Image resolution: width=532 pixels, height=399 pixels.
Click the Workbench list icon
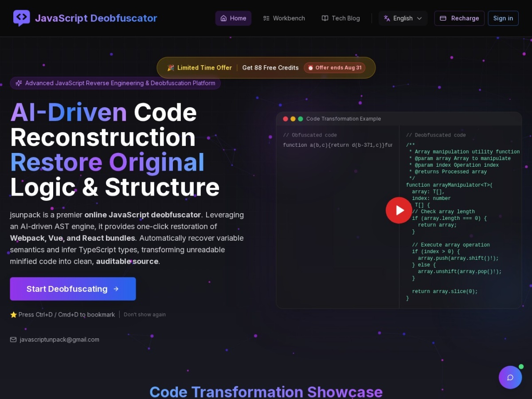(266, 18)
